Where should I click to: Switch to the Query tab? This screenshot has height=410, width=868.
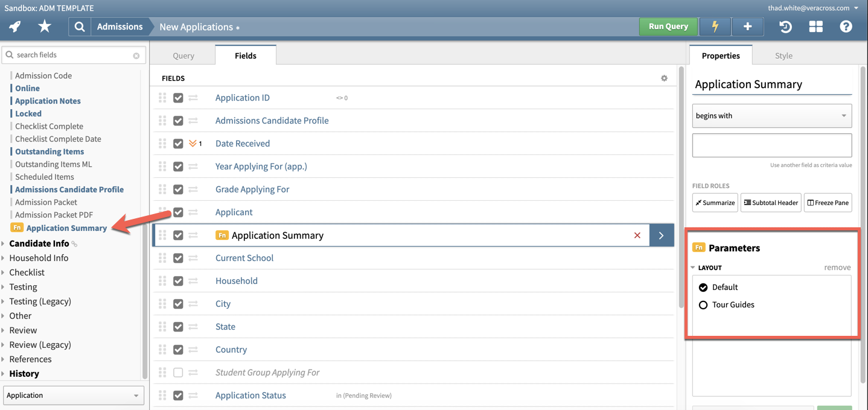tap(183, 55)
